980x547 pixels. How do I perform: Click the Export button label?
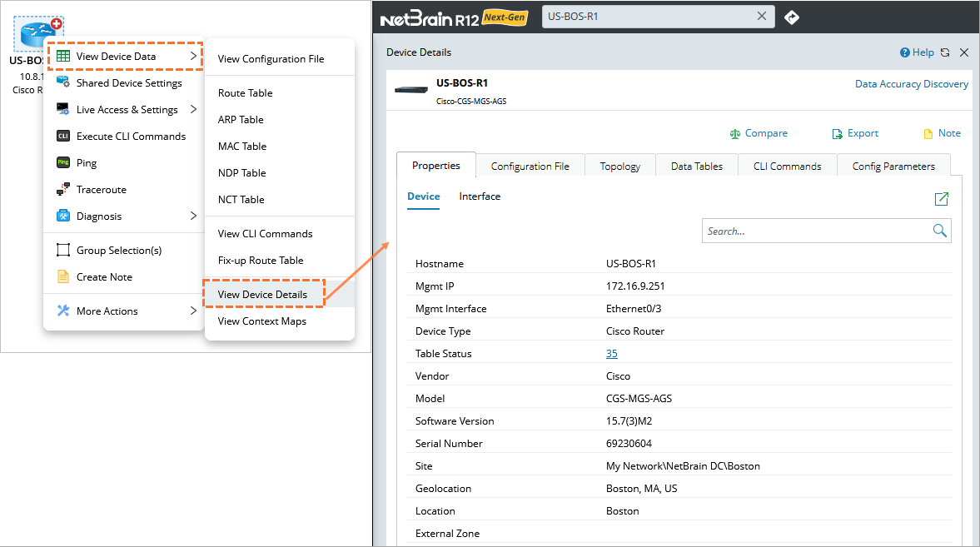click(863, 133)
